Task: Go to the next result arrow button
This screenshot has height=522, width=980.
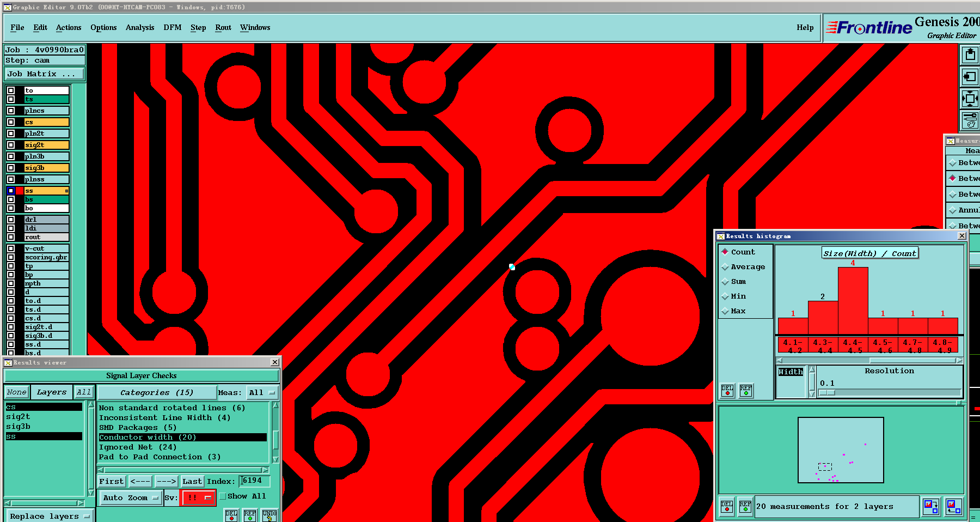Action: pos(166,481)
